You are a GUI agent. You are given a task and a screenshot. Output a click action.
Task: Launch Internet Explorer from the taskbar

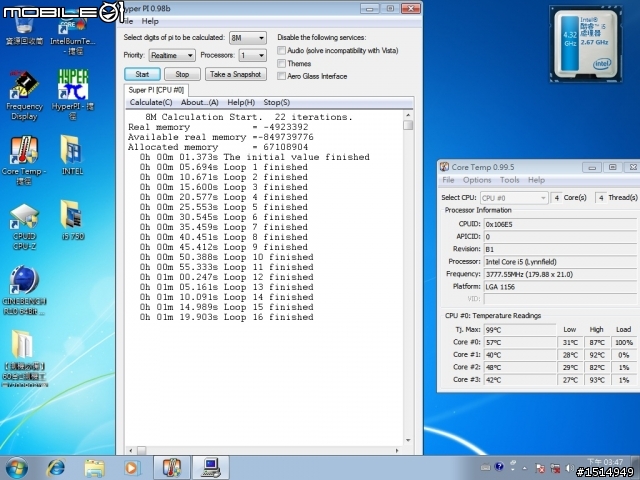56,468
